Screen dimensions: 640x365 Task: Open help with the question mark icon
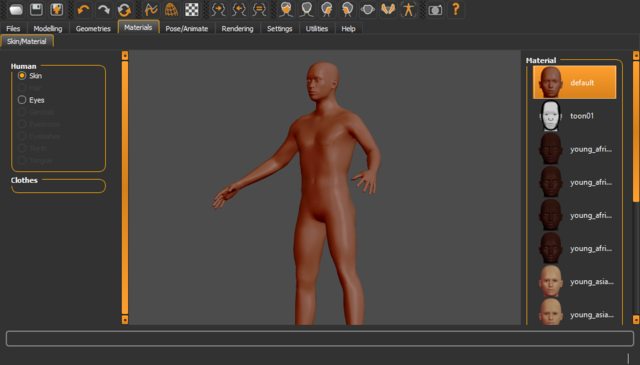(x=456, y=9)
